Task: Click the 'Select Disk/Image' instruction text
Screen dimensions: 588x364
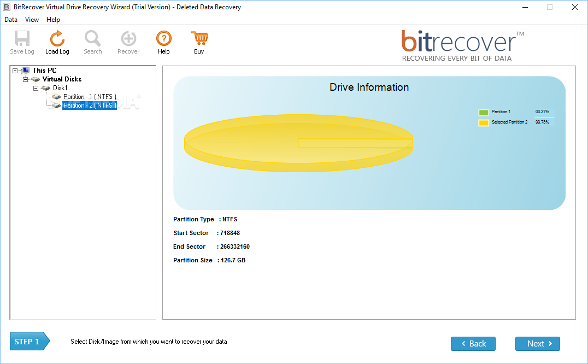Action: pyautogui.click(x=149, y=342)
